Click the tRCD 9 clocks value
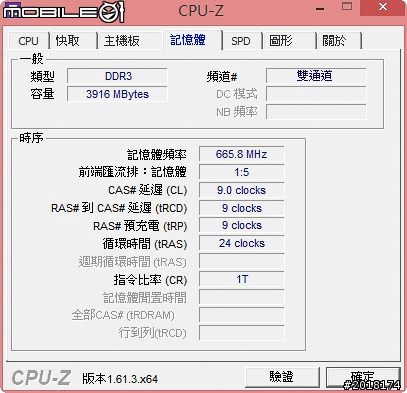 [x=242, y=208]
